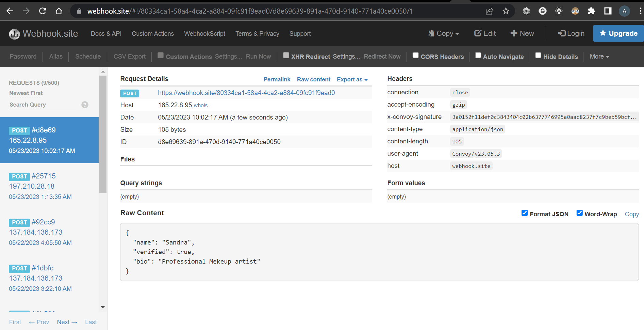Open the help icon beside Search Query
This screenshot has width=644, height=330.
coord(85,105)
